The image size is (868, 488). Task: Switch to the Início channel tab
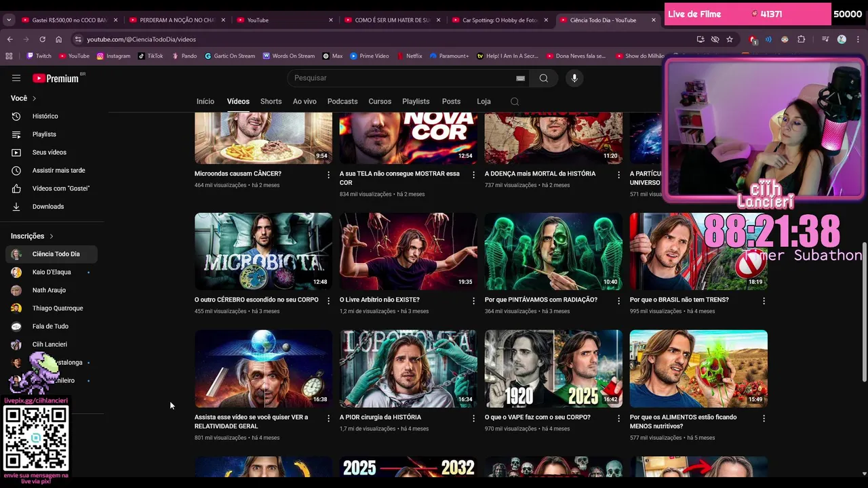[x=205, y=102]
